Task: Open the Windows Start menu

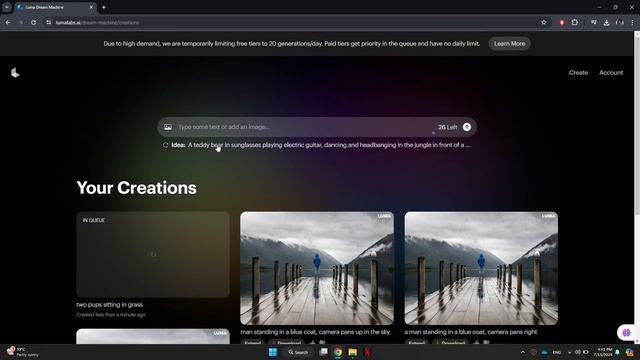Action: pyautogui.click(x=273, y=352)
